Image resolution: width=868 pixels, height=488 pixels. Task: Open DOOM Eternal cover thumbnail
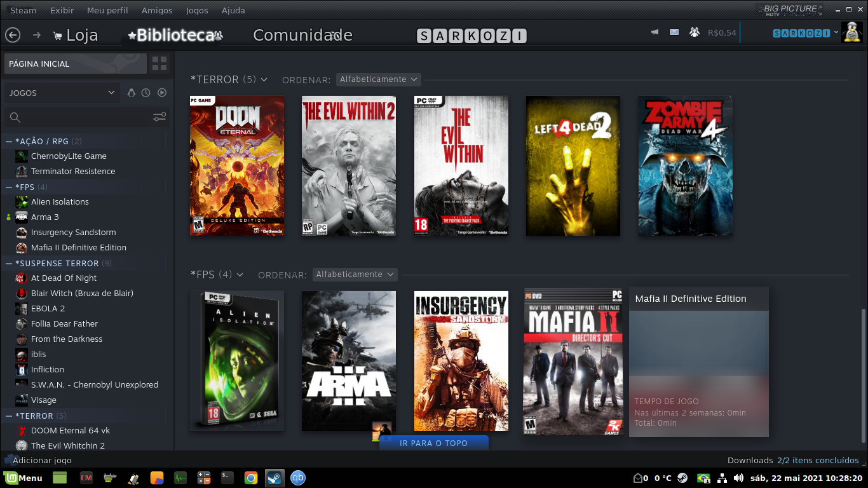pyautogui.click(x=237, y=166)
